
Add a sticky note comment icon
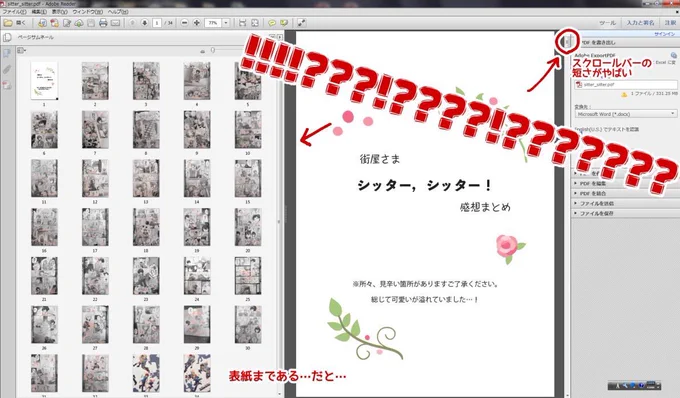tap(272, 23)
